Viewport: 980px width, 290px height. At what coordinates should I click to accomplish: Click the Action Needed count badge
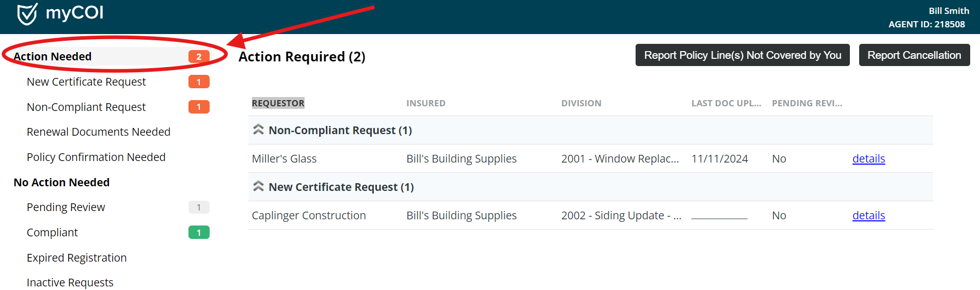(x=199, y=57)
